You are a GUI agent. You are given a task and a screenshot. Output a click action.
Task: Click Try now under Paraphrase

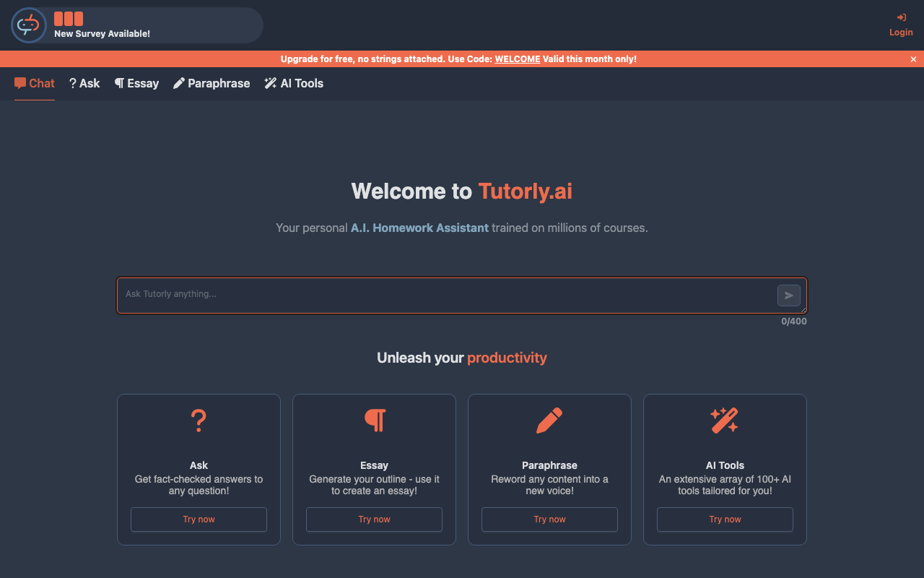point(549,519)
